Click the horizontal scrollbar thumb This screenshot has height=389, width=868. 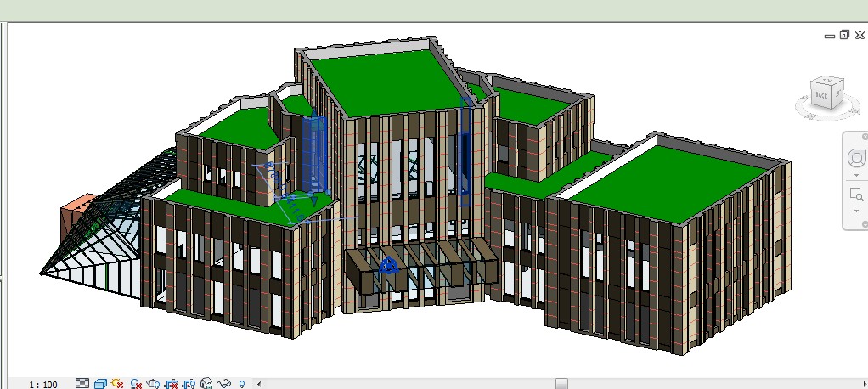pos(561,383)
